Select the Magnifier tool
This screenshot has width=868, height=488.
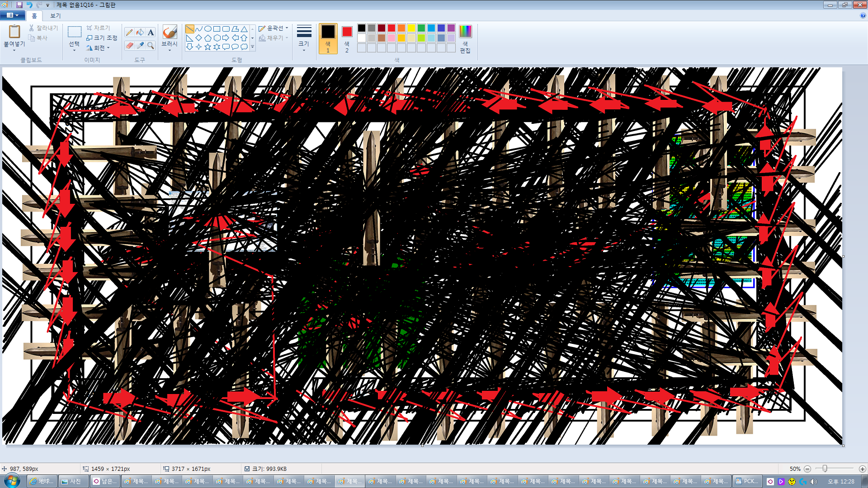coord(151,45)
